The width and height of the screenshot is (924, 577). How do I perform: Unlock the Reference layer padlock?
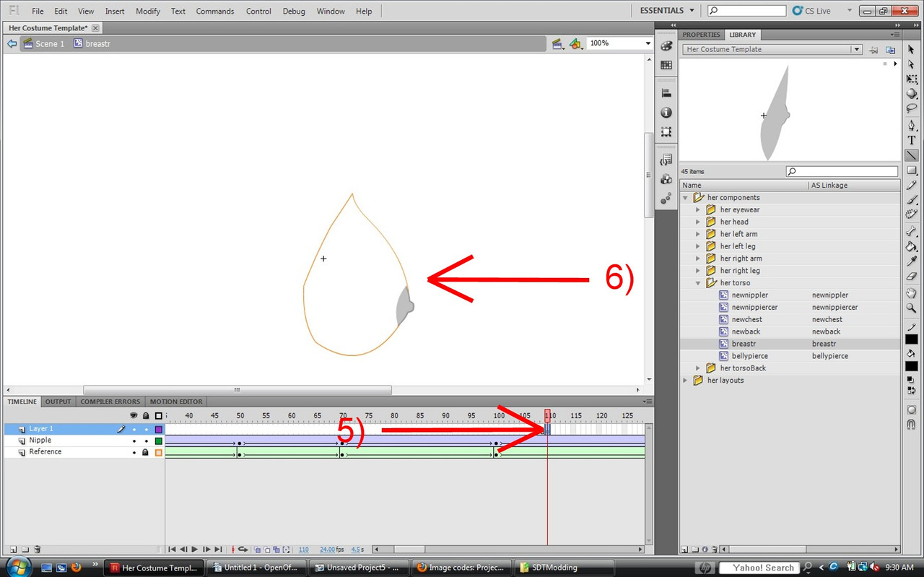(x=146, y=452)
